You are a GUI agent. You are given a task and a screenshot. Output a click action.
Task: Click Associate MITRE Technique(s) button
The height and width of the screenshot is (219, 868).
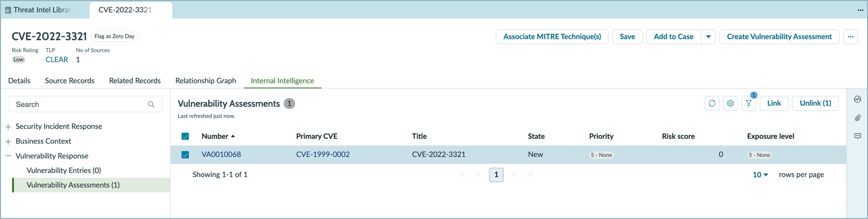[x=552, y=37]
